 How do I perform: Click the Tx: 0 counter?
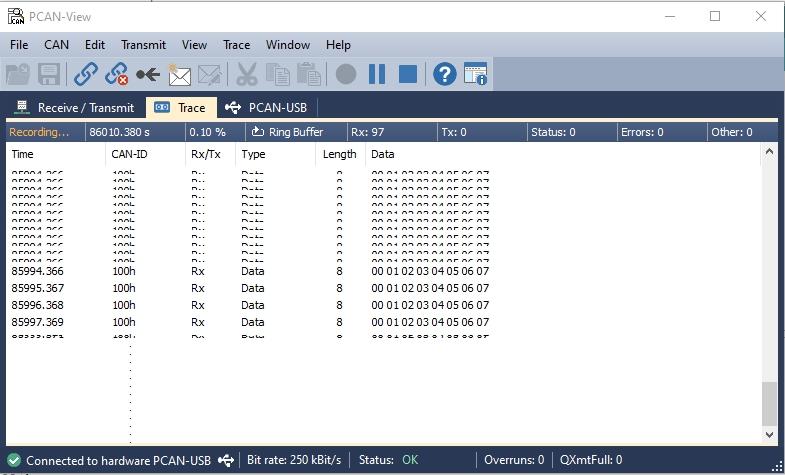[454, 132]
